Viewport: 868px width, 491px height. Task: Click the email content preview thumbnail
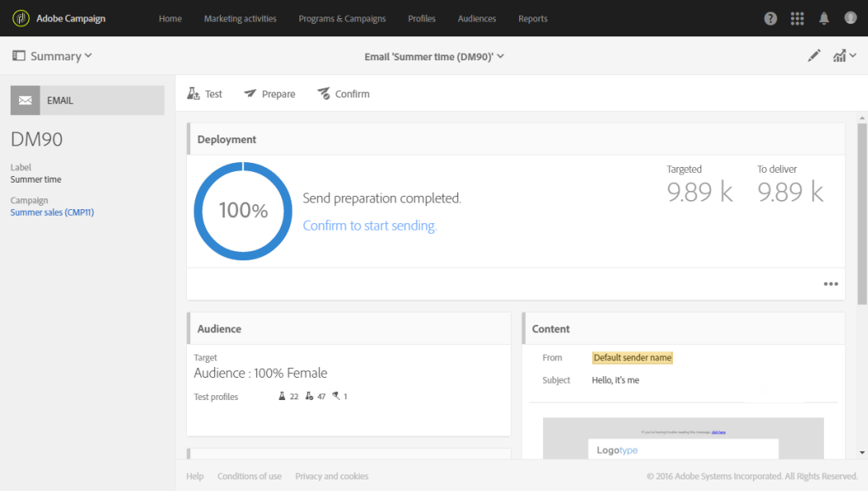tap(683, 437)
